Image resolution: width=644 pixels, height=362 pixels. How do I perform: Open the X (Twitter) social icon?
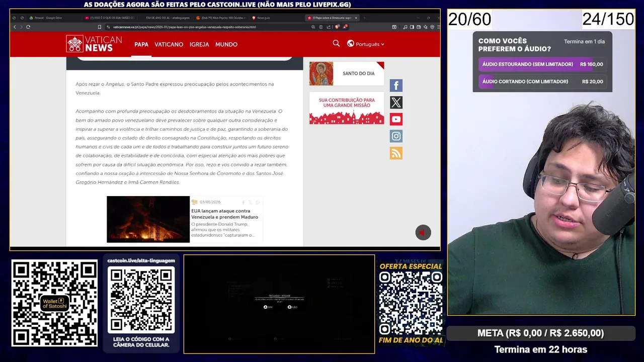[396, 103]
